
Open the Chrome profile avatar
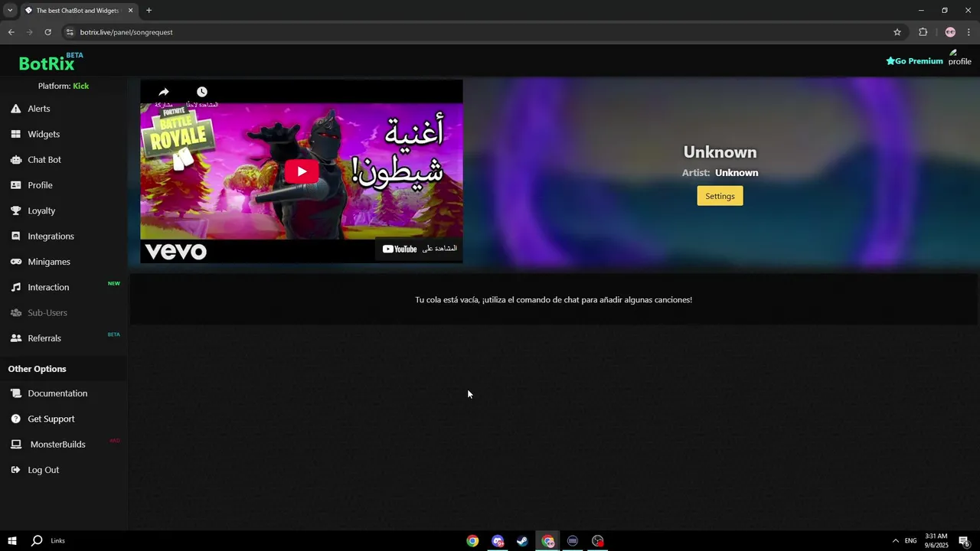[950, 32]
